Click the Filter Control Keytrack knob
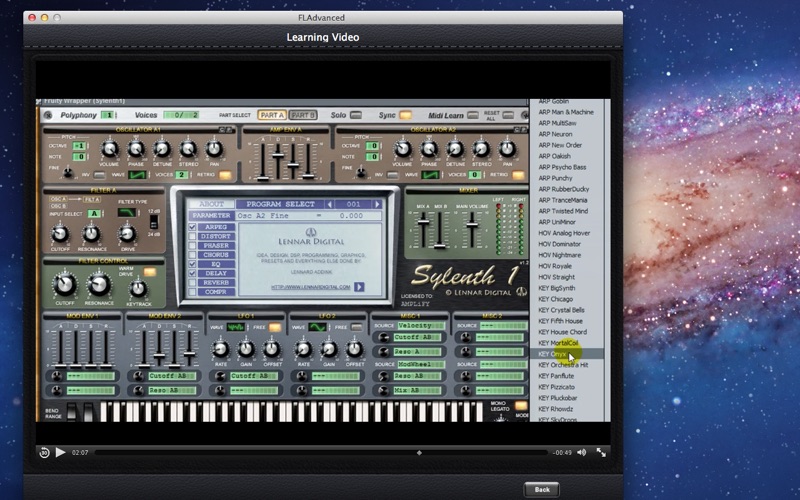 [x=138, y=289]
